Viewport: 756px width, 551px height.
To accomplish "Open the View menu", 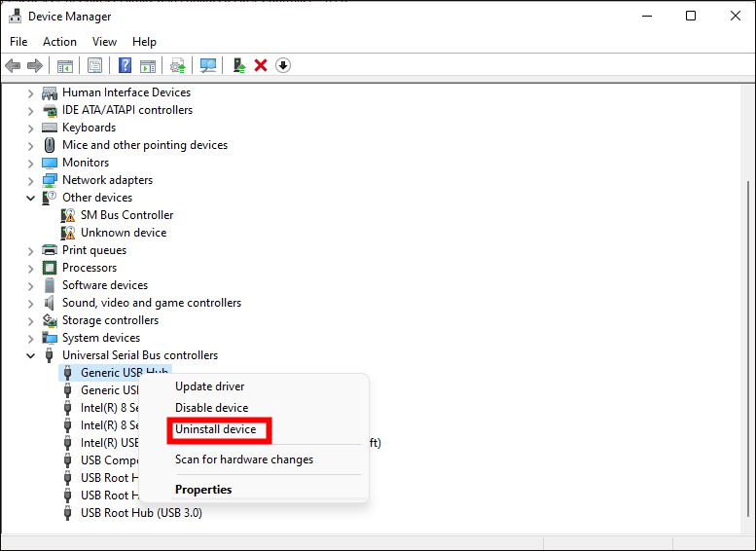I will coord(104,42).
